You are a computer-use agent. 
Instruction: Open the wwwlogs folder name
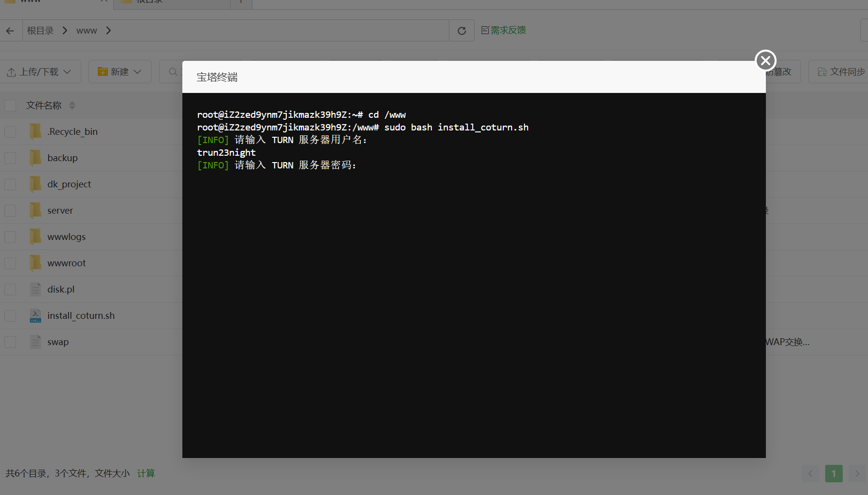pos(66,237)
